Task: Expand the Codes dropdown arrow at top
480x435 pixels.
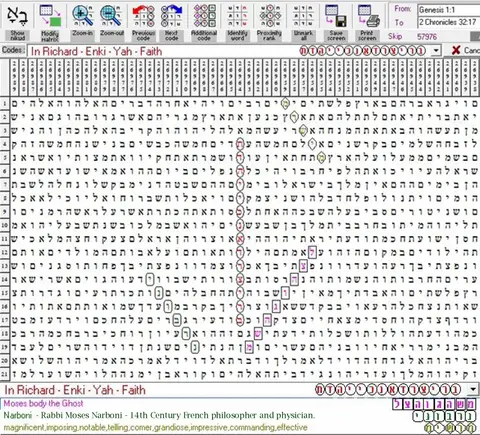Action: click(436, 51)
